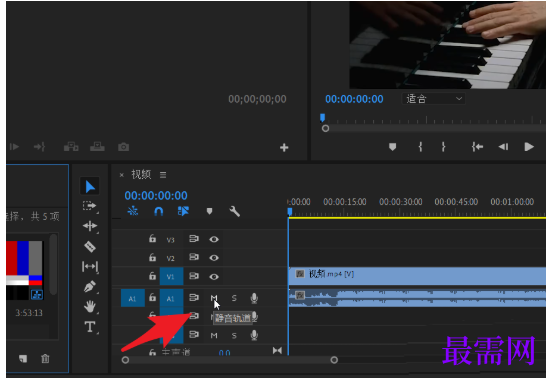The width and height of the screenshot is (554, 382).
Task: Toggle V3 track lock
Action: tap(152, 239)
